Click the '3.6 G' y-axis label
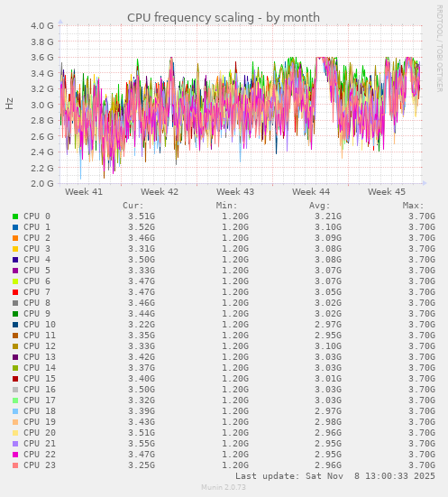 [x=42, y=58]
